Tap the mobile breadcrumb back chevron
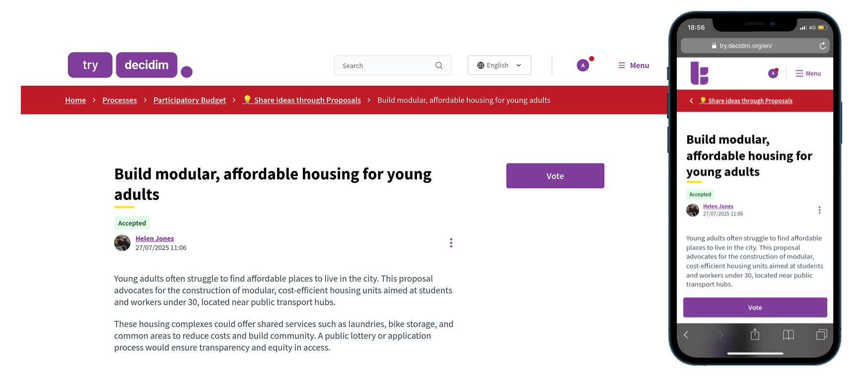Screen dimensions: 868x386 [x=691, y=101]
